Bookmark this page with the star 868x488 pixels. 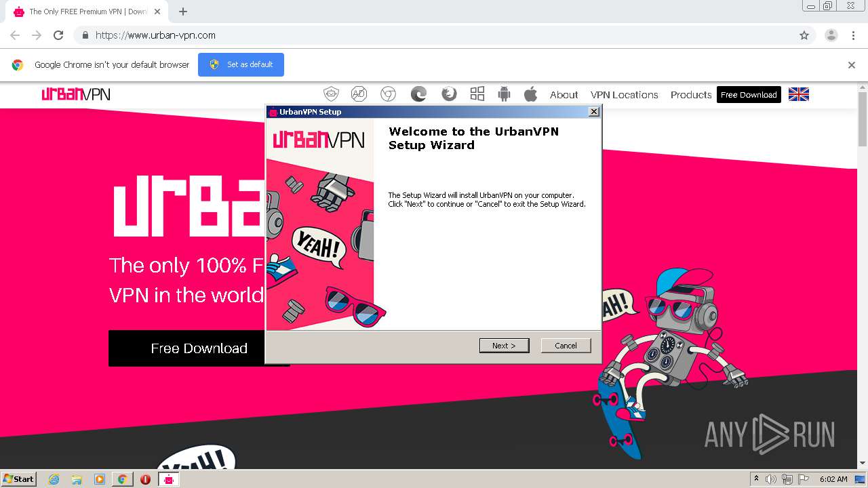tap(804, 35)
